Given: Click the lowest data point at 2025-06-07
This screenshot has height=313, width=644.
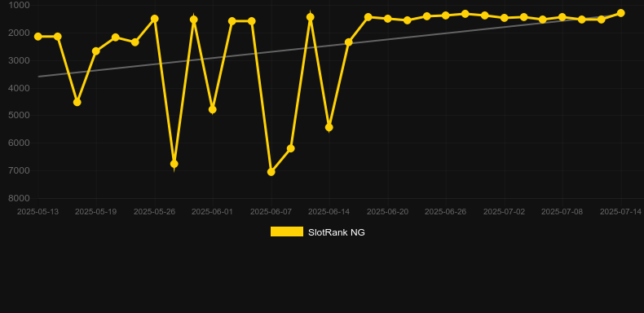Looking at the screenshot, I should [x=271, y=172].
